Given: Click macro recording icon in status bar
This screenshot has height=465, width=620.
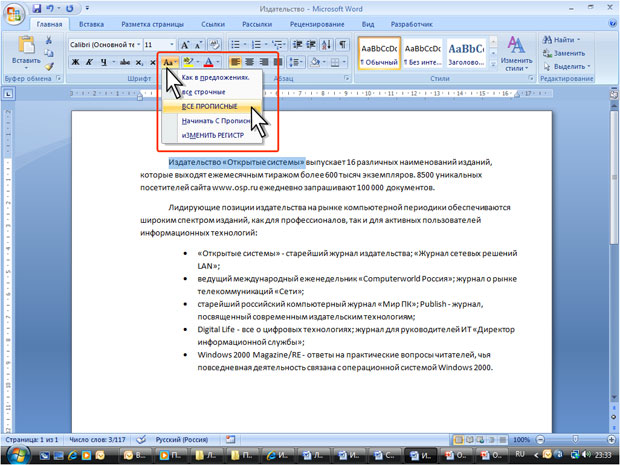Looking at the screenshot, I should point(231,439).
